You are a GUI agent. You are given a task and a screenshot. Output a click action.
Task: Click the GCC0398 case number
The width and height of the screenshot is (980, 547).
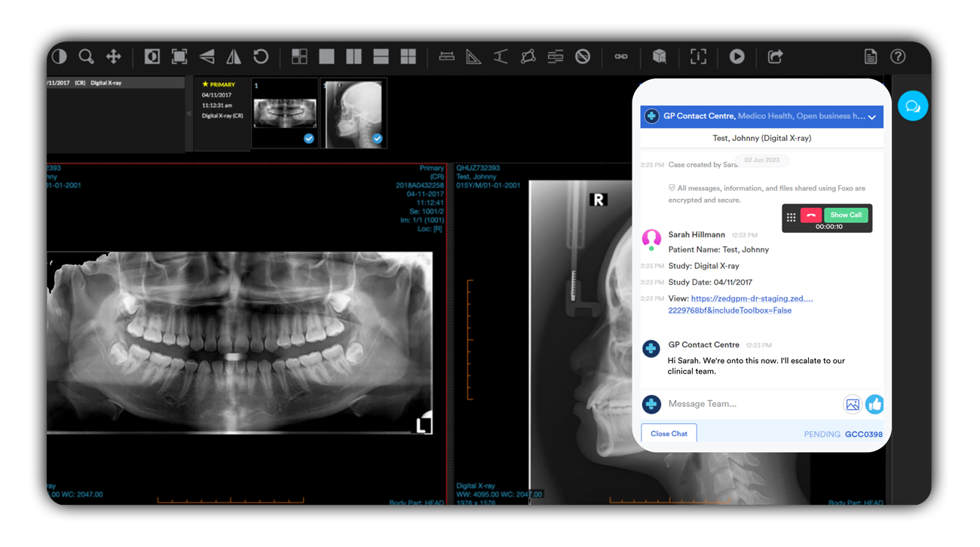863,435
